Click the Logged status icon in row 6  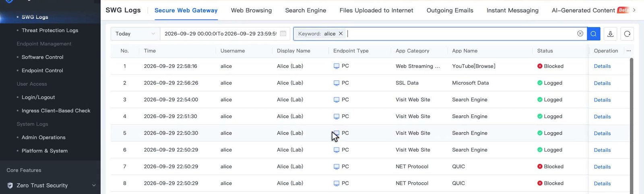(x=540, y=150)
